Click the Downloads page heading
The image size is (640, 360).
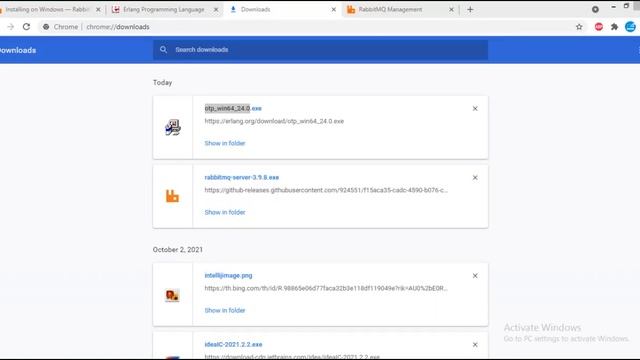pyautogui.click(x=18, y=50)
